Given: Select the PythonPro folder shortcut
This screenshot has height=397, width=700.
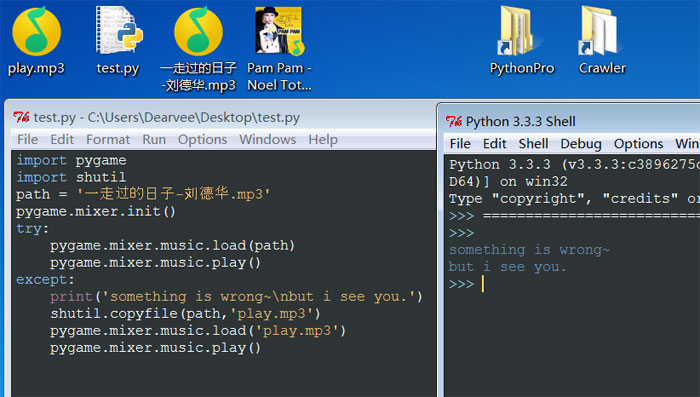Looking at the screenshot, I should (521, 41).
